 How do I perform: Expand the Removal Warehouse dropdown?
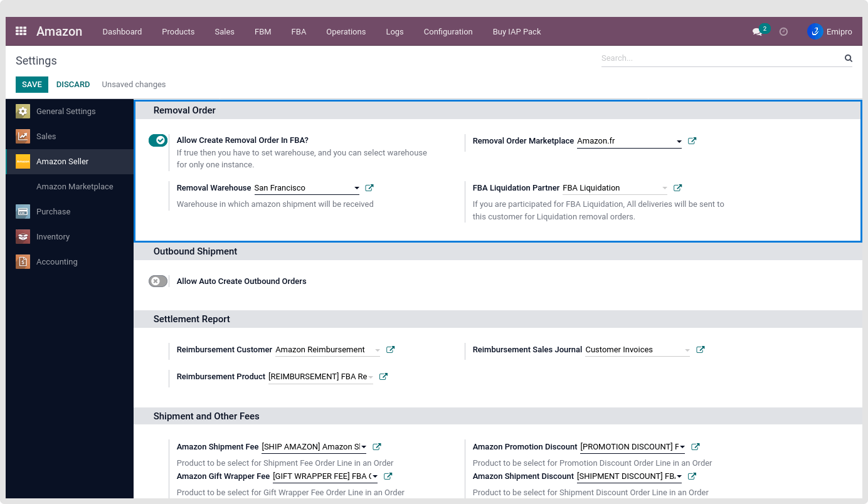(x=356, y=188)
